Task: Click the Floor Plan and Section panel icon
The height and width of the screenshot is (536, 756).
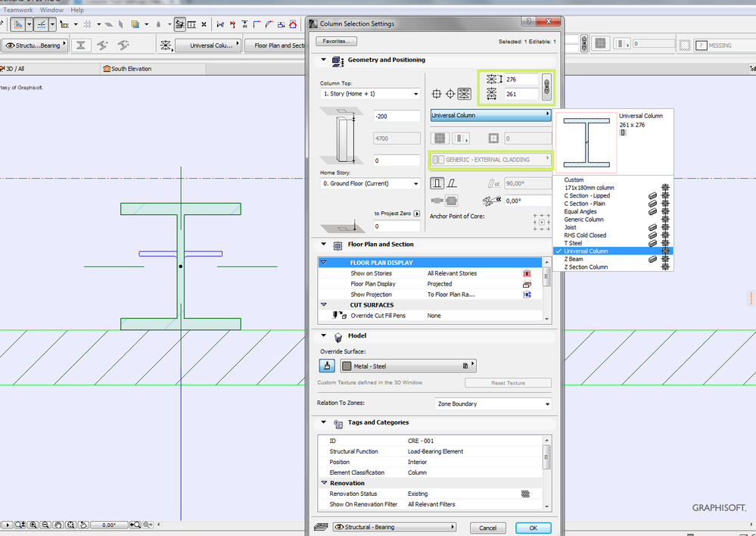Action: 338,245
